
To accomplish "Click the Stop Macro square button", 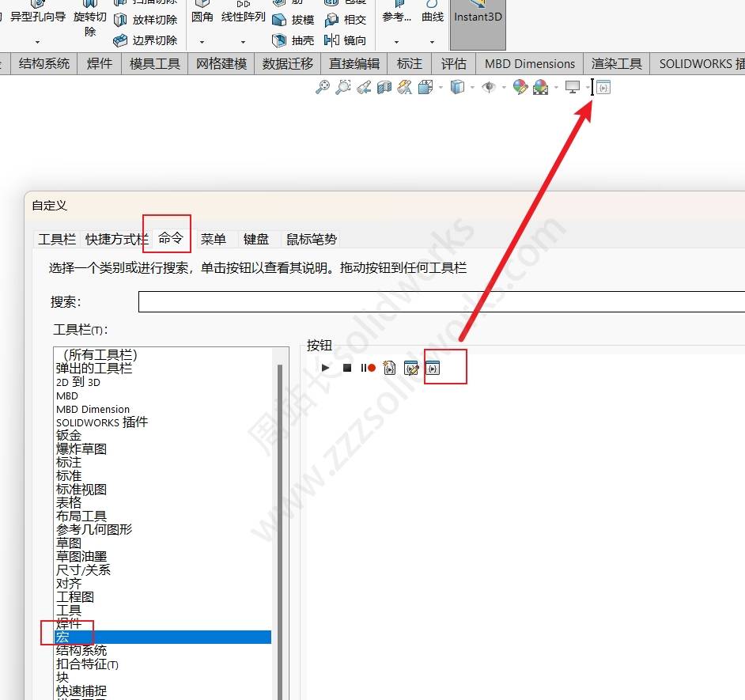I will click(346, 368).
